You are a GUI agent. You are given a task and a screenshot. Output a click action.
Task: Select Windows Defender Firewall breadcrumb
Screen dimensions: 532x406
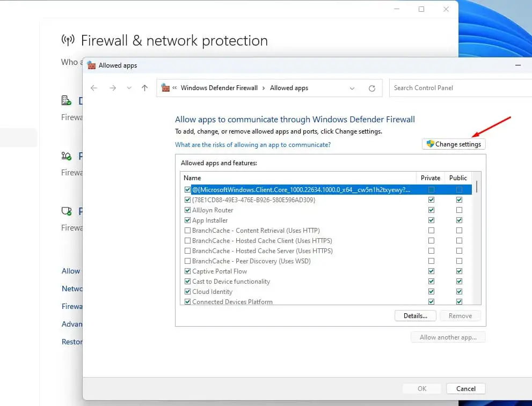219,88
